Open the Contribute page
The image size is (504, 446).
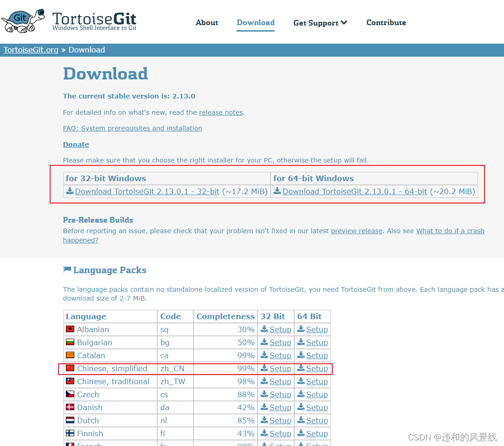[x=386, y=22]
